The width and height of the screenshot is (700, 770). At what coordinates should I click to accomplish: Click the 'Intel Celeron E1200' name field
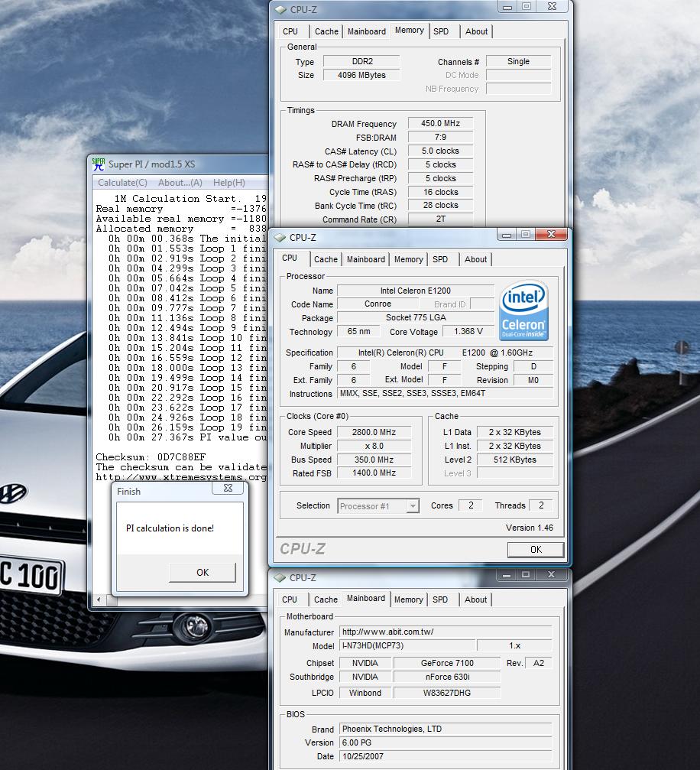click(415, 291)
